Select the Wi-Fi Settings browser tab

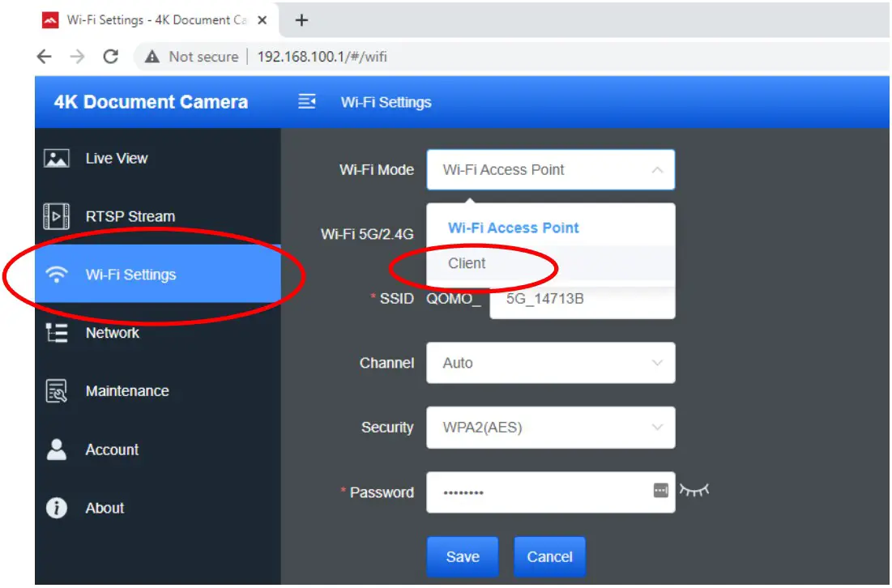pos(156,20)
